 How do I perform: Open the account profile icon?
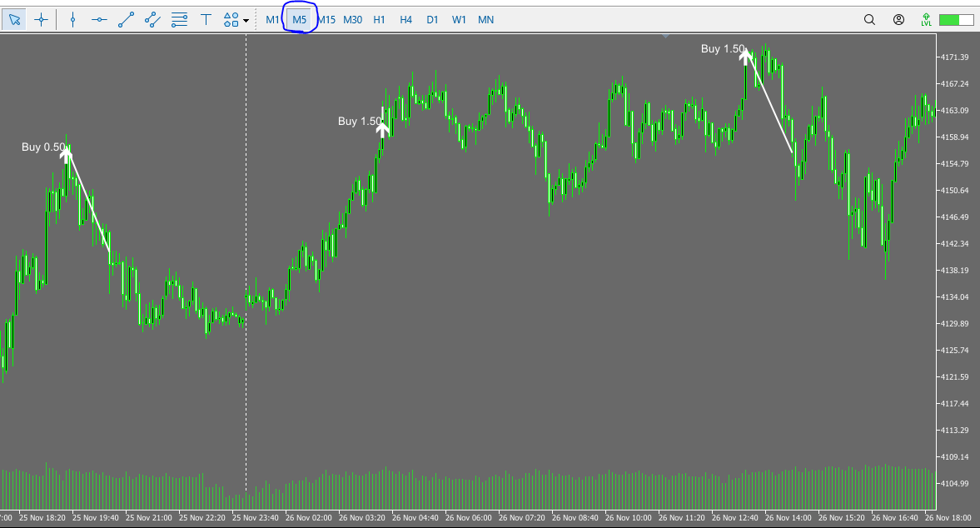pos(898,19)
